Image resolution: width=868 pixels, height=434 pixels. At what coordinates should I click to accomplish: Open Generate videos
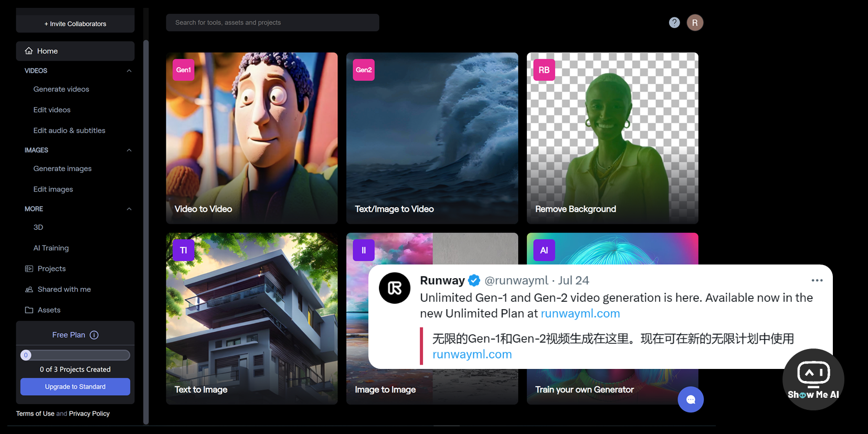coord(61,89)
